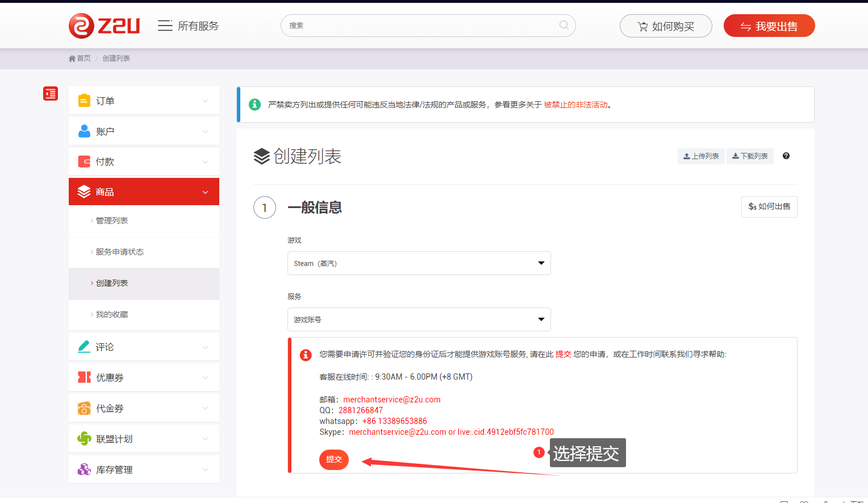Image resolution: width=868 pixels, height=503 pixels.
Task: Open the 游戏 Steam dropdown
Action: tap(419, 263)
